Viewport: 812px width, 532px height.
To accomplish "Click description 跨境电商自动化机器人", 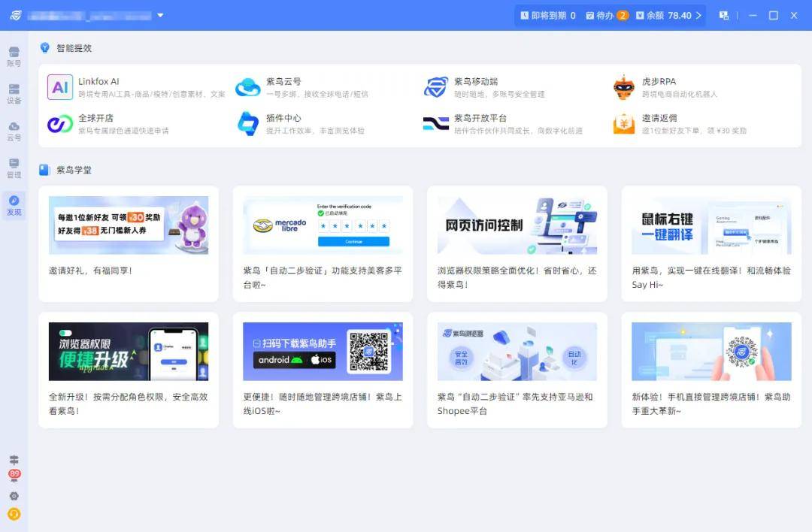I will click(680, 94).
